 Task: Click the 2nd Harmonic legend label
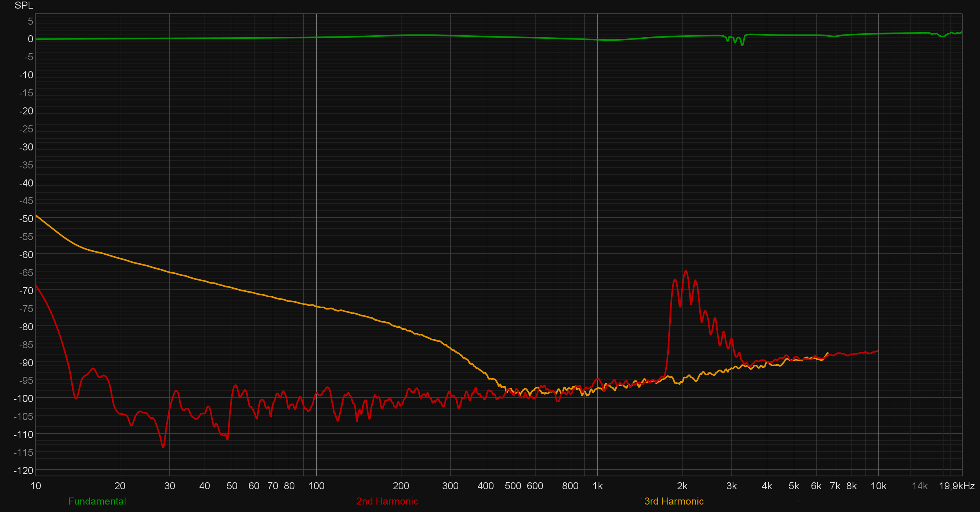pyautogui.click(x=387, y=501)
